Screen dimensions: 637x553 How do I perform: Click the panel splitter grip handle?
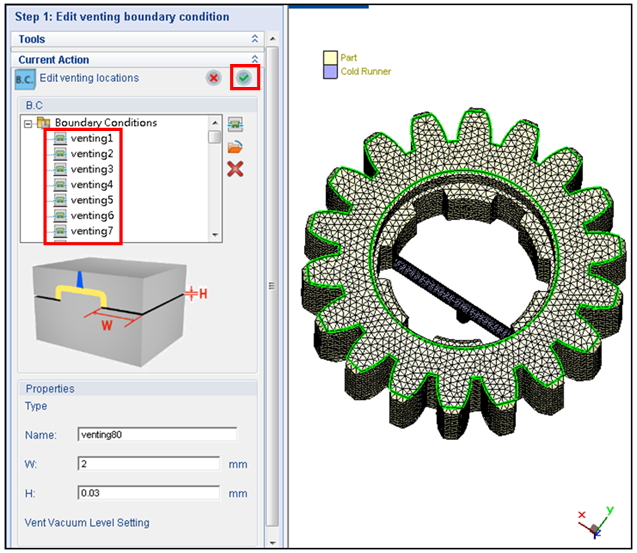tap(272, 286)
